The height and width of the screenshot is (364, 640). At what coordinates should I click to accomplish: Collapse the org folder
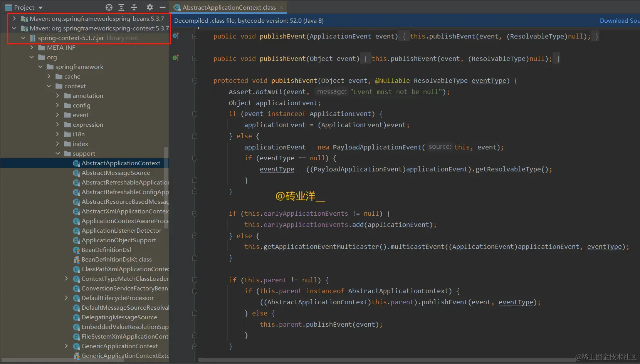pyautogui.click(x=32, y=57)
